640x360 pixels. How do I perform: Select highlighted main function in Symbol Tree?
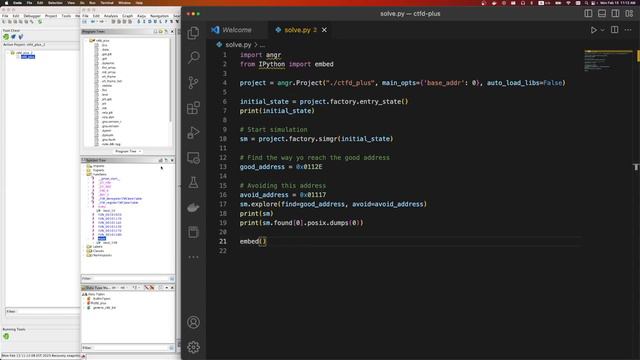click(x=102, y=239)
